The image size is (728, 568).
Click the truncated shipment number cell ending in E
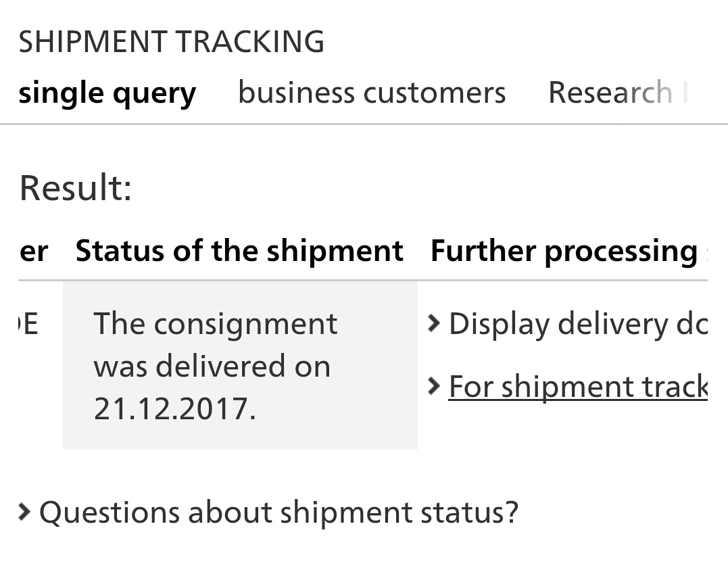point(28,324)
